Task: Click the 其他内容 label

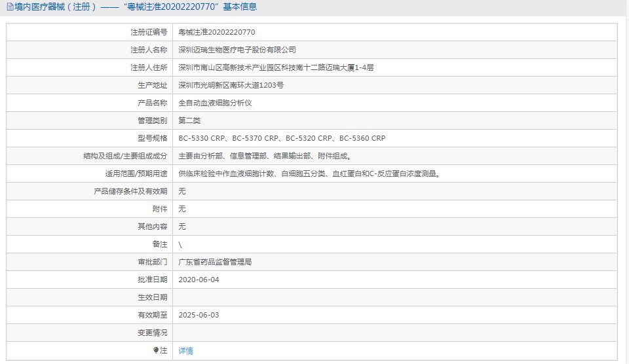Action: (153, 226)
